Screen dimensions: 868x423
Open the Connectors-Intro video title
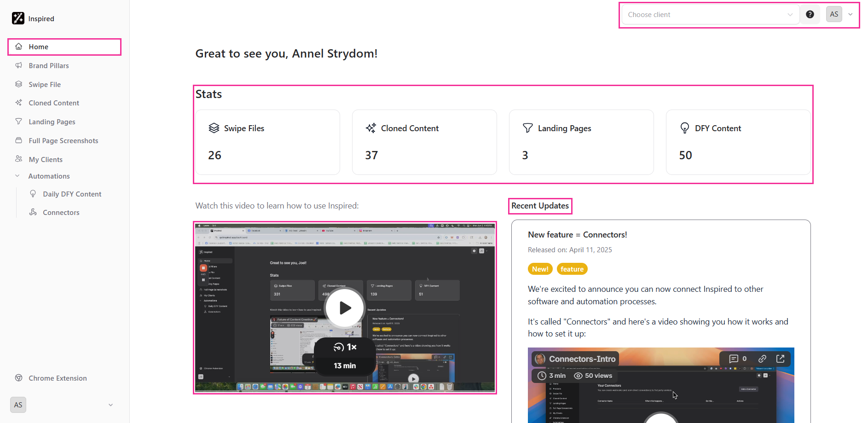tap(582, 359)
